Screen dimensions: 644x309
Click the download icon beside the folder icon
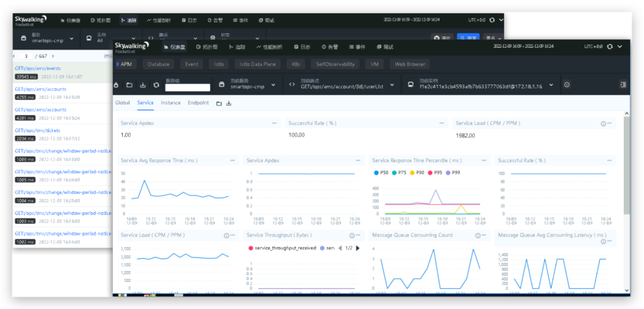coord(143,85)
